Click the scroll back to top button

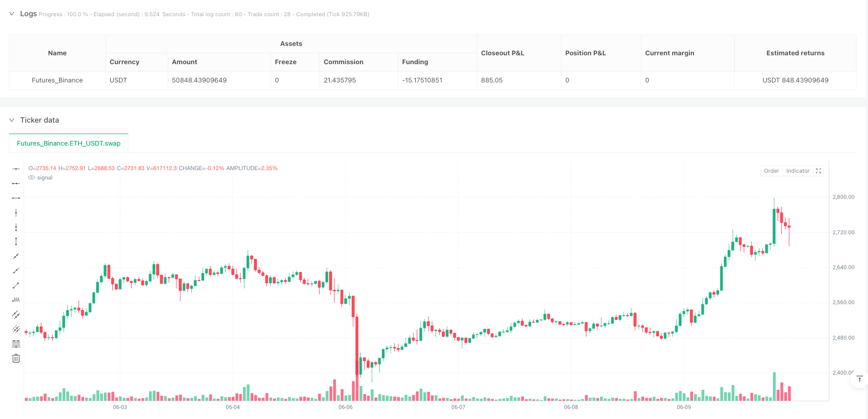click(x=859, y=379)
